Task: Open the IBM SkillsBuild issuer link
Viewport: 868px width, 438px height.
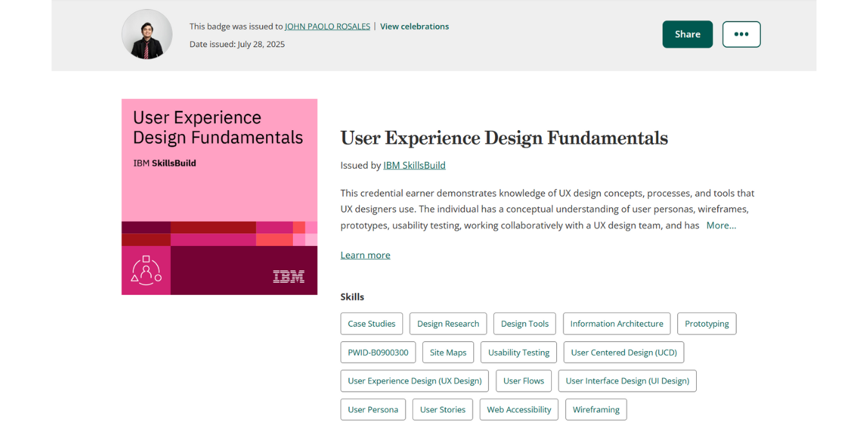Action: coord(414,165)
